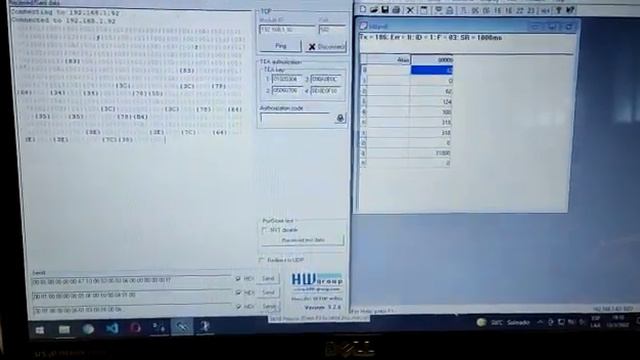Select function 23 toolbar button
Image resolution: width=640 pixels, height=360 pixels.
pos(530,11)
